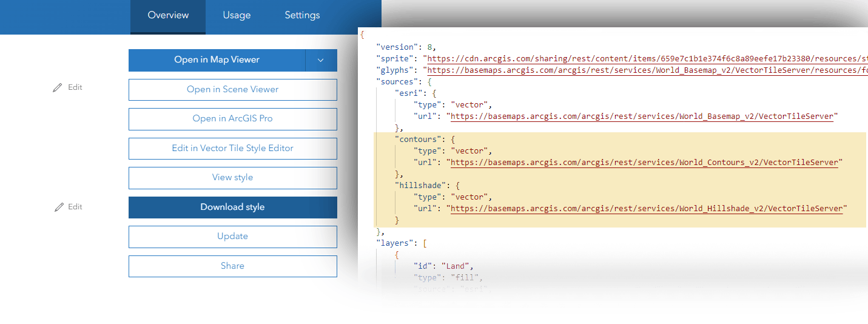Click the Share button
Image resolution: width=868 pixels, height=324 pixels.
point(233,266)
